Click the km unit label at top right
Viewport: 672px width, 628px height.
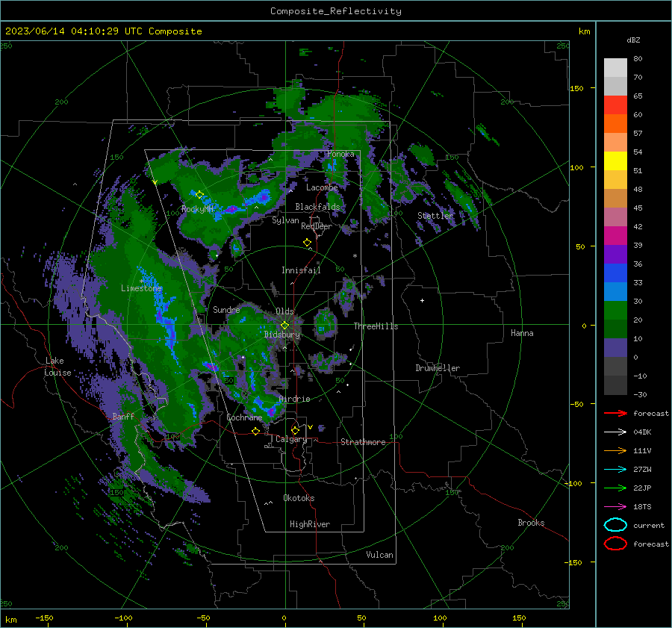pos(584,31)
